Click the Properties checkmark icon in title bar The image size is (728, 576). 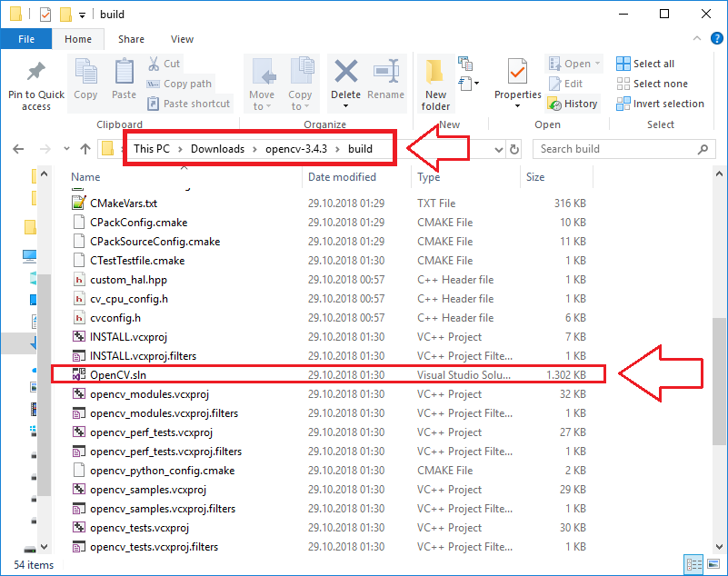pos(45,15)
